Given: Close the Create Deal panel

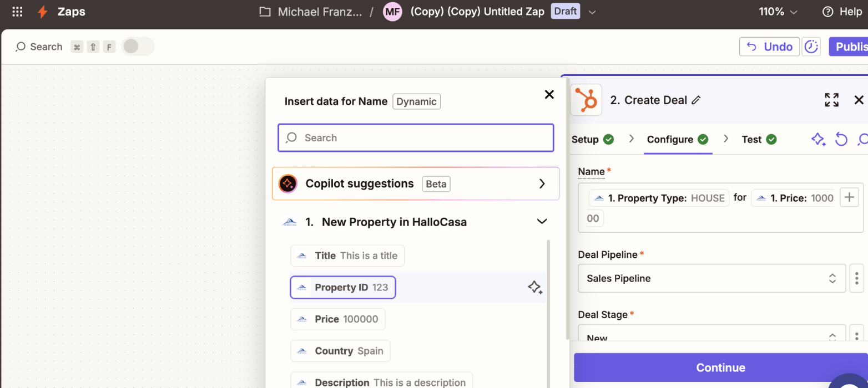Looking at the screenshot, I should point(859,100).
